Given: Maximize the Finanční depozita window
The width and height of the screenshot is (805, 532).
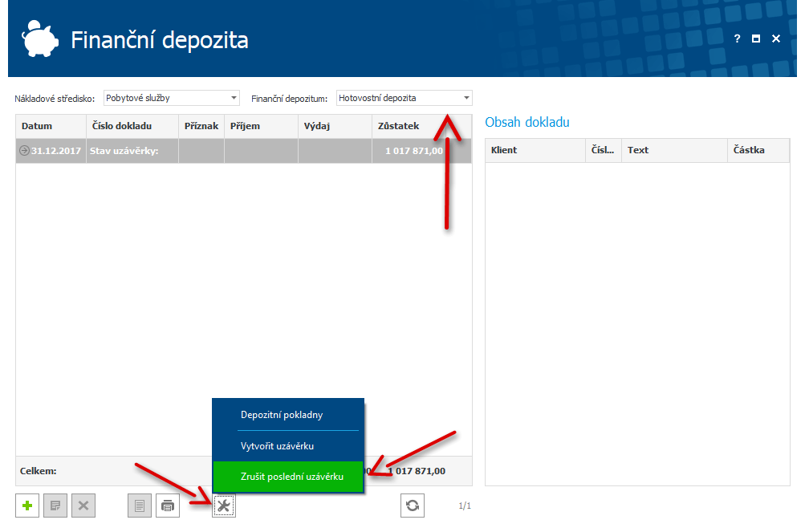Looking at the screenshot, I should [756, 39].
